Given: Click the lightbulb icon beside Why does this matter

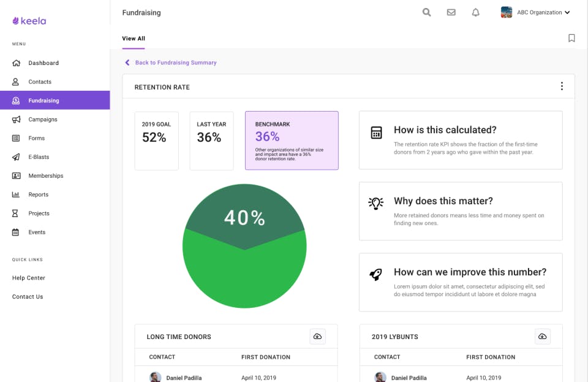Looking at the screenshot, I should (x=375, y=203).
